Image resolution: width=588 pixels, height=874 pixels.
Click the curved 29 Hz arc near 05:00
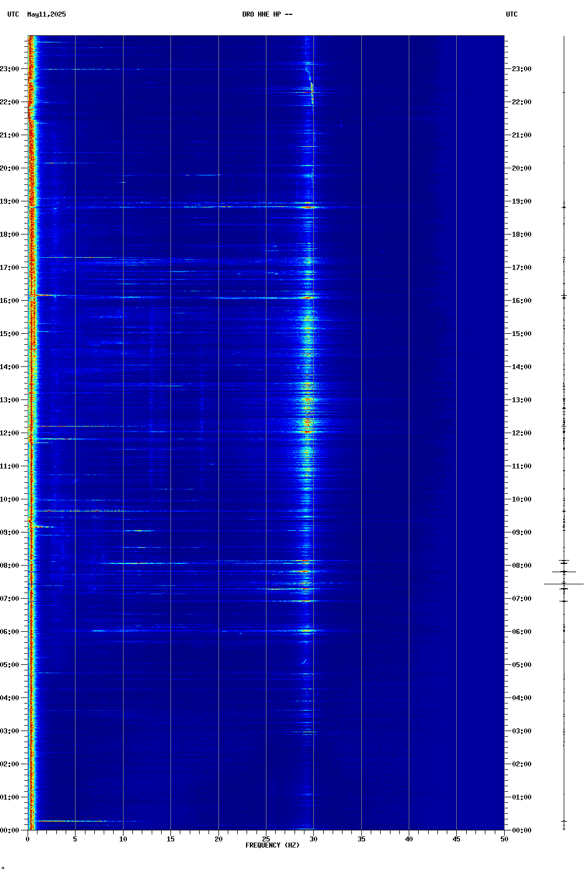303,661
